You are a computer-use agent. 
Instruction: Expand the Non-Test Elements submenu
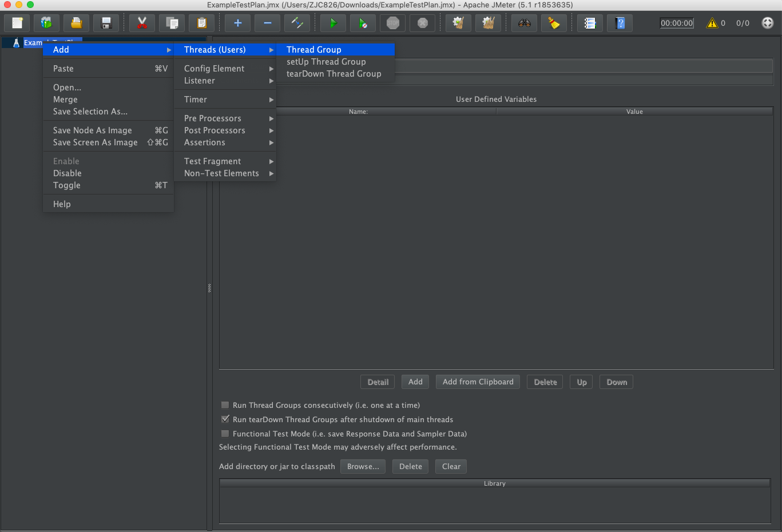tap(225, 173)
